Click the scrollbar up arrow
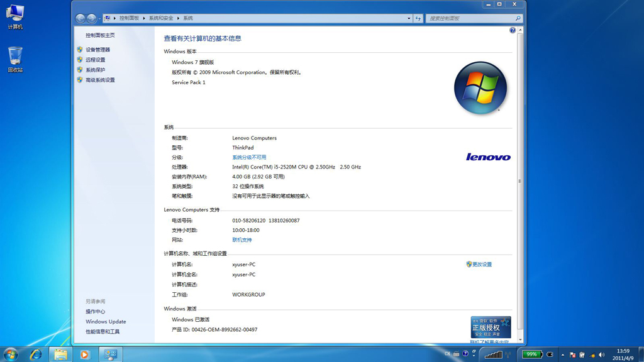 (520, 30)
